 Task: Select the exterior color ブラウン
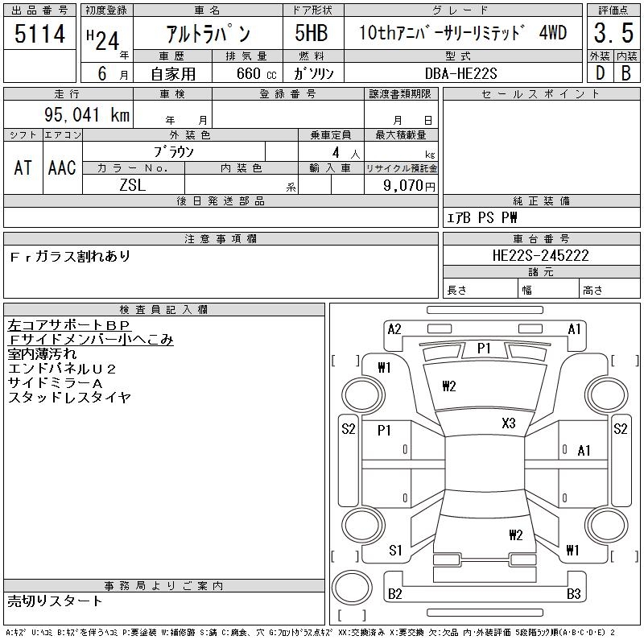pos(173,152)
